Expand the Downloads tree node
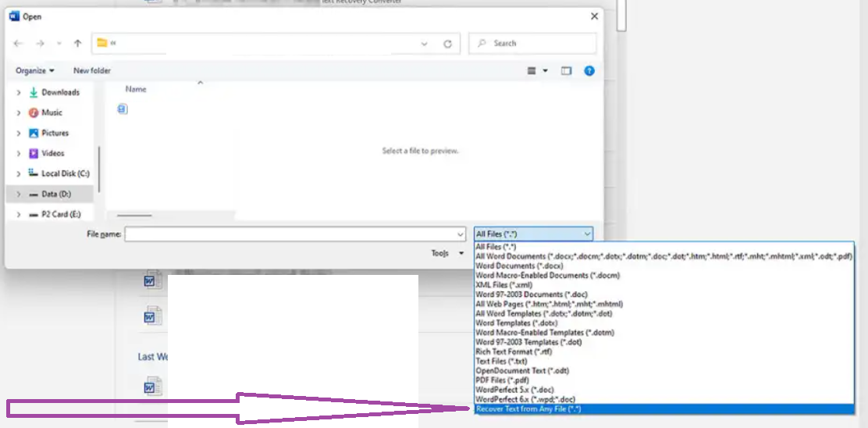868x428 pixels. point(19,92)
